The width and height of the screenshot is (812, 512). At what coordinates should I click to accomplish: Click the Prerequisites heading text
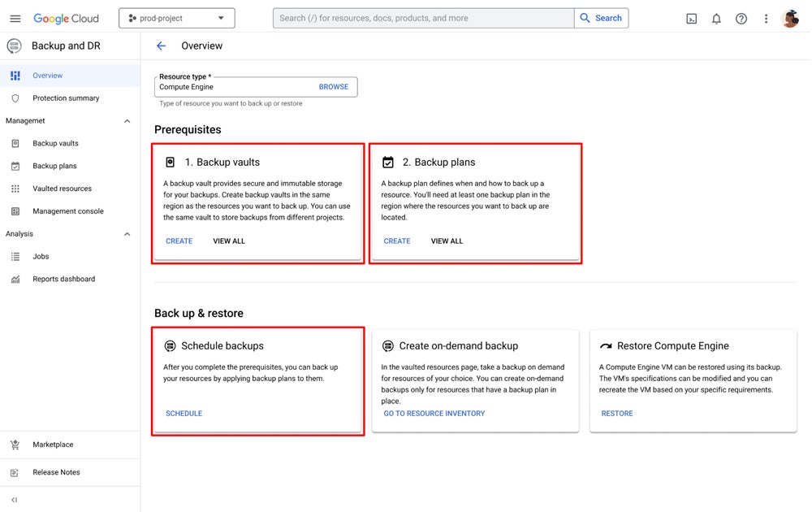[188, 129]
